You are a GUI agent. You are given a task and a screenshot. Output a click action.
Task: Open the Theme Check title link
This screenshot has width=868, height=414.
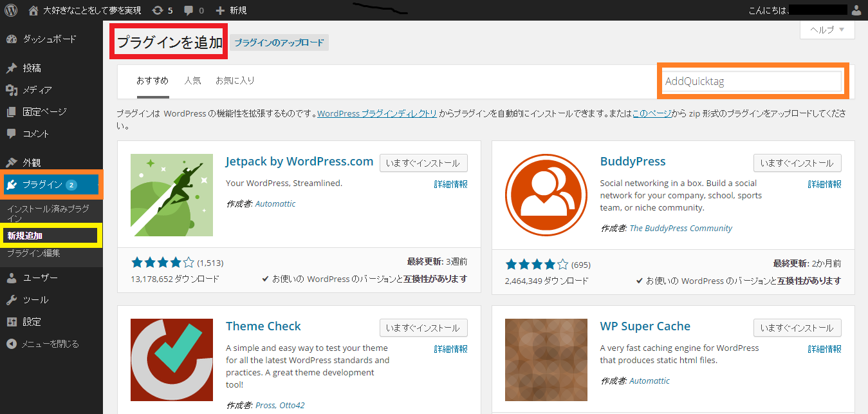pos(263,326)
